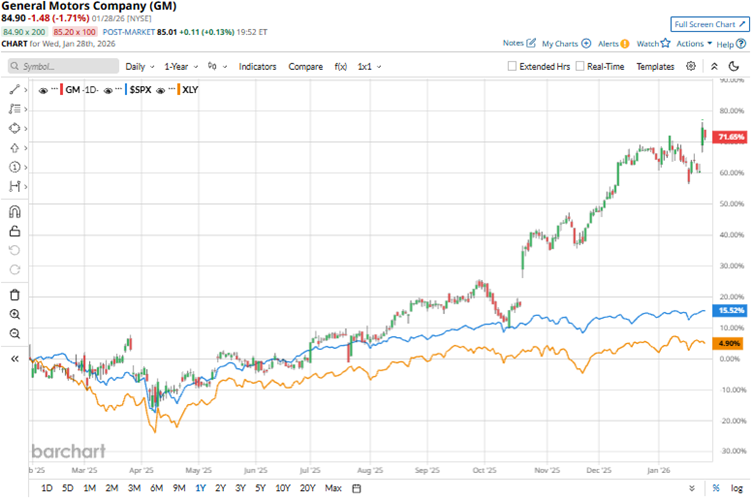Click the zoom out magnifier icon
Image resolution: width=752 pixels, height=500 pixels.
click(x=14, y=333)
